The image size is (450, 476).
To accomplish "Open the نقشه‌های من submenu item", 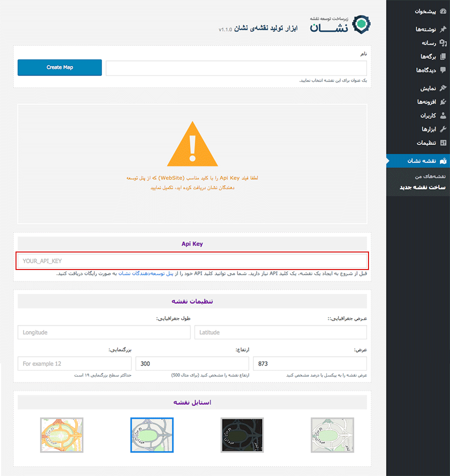I will click(430, 176).
